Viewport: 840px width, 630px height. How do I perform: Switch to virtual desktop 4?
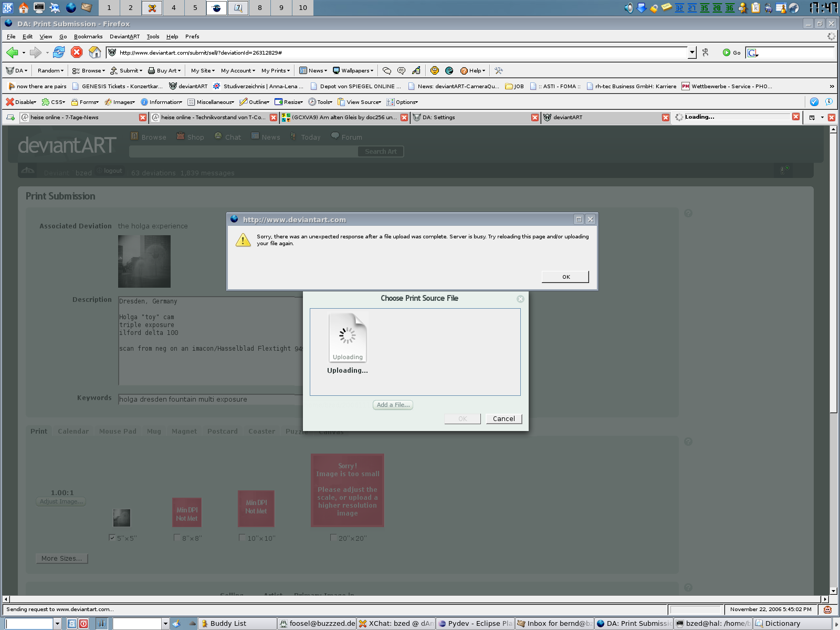point(173,7)
